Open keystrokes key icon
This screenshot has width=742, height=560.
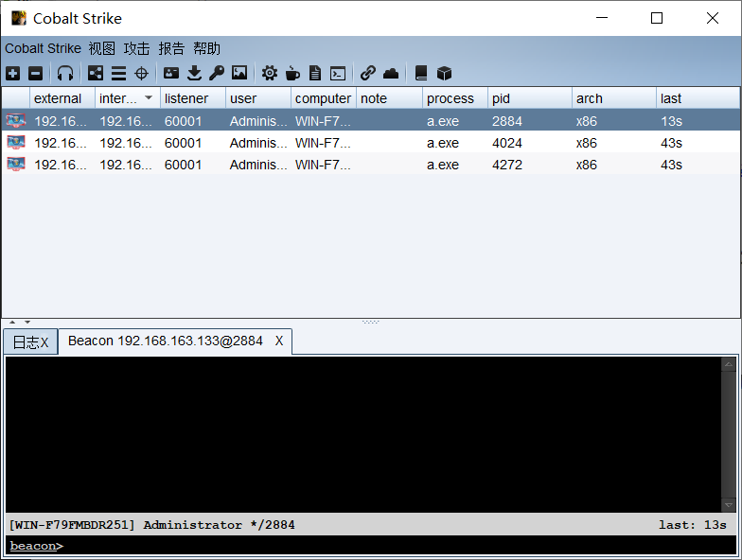tap(217, 74)
